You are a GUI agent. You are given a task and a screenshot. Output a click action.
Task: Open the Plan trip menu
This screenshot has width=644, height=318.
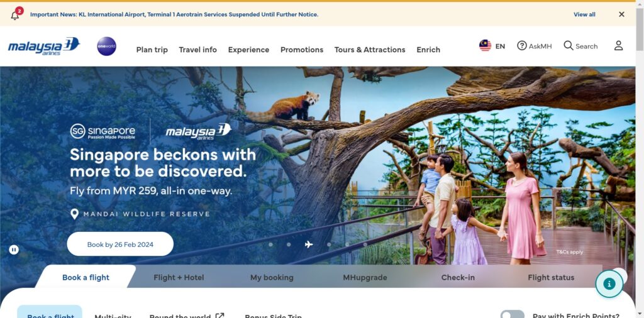coord(152,50)
